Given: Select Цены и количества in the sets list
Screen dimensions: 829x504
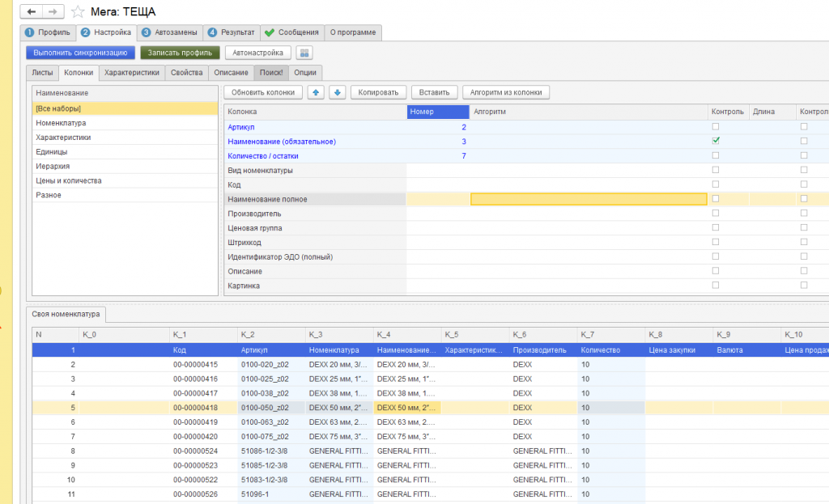Looking at the screenshot, I should [x=69, y=180].
